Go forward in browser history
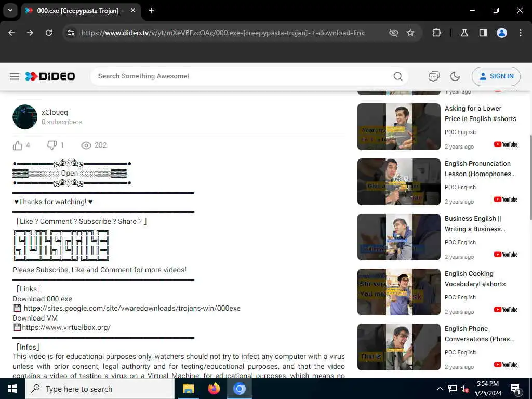 [30, 33]
